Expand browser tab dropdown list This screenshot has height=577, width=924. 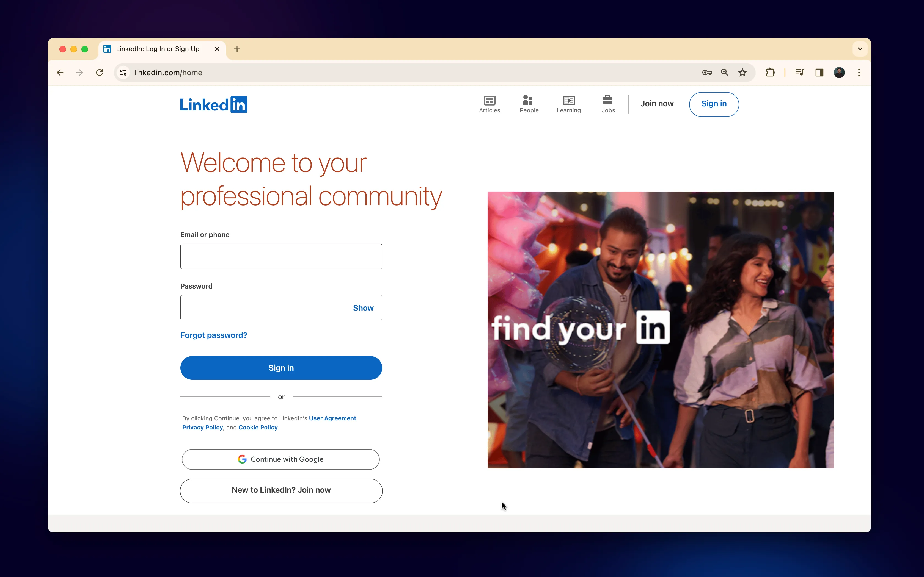pyautogui.click(x=860, y=49)
